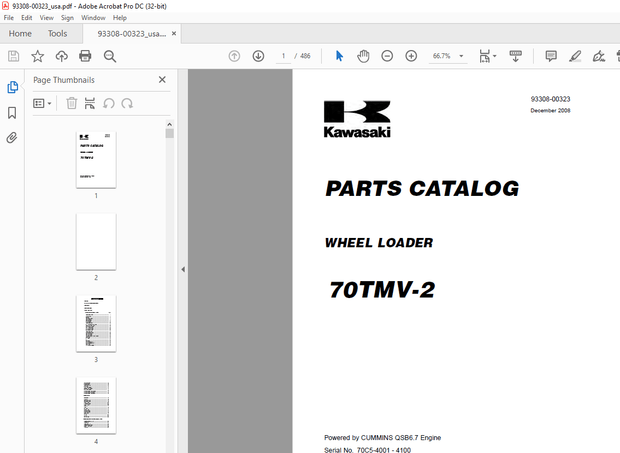Bookmark file with the star icon
The width and height of the screenshot is (620, 453).
[x=38, y=56]
